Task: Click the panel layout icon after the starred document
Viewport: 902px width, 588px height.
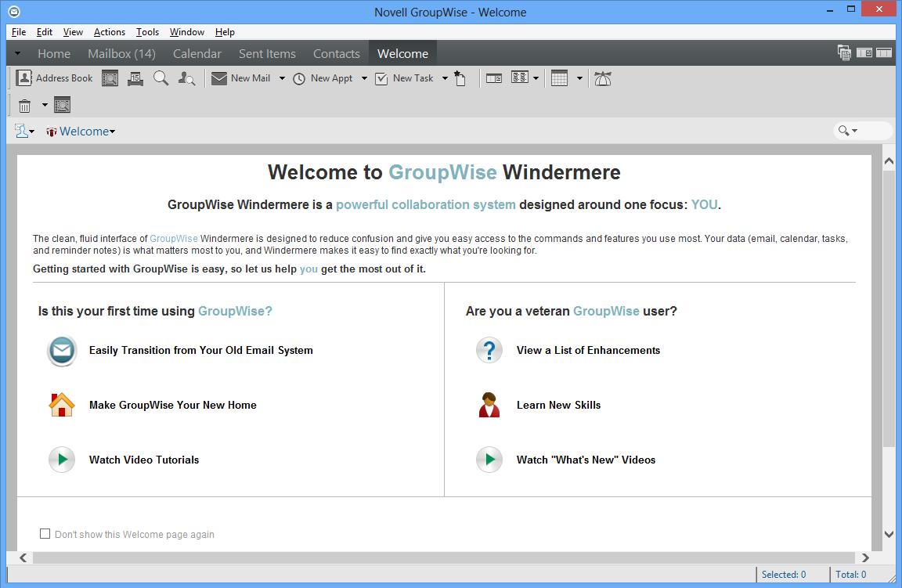Action: click(494, 78)
